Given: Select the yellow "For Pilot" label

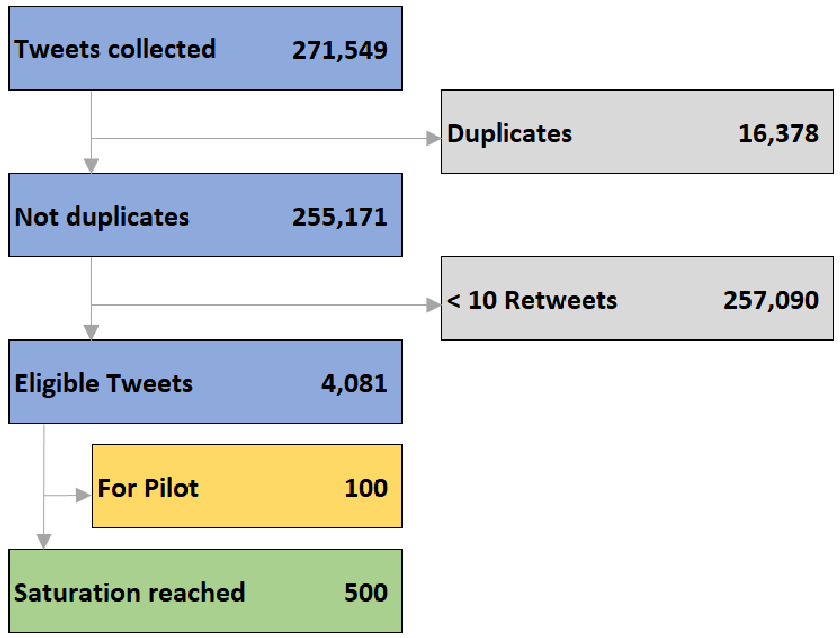Looking at the screenshot, I should pyautogui.click(x=148, y=488).
